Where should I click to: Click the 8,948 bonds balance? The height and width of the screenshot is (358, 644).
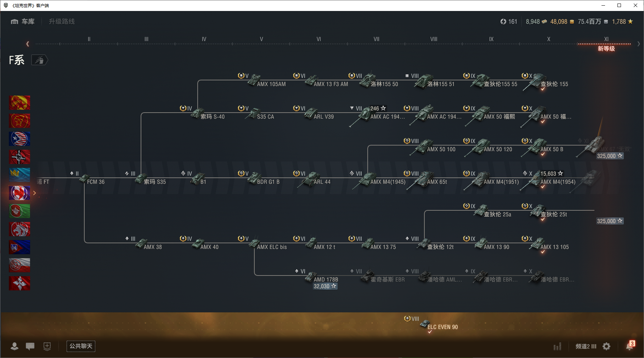point(536,22)
